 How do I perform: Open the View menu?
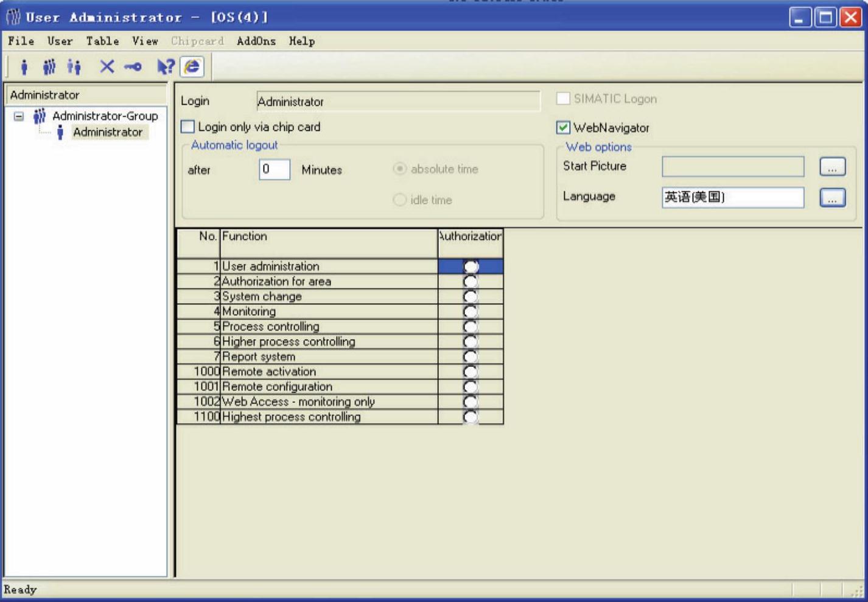click(x=145, y=41)
